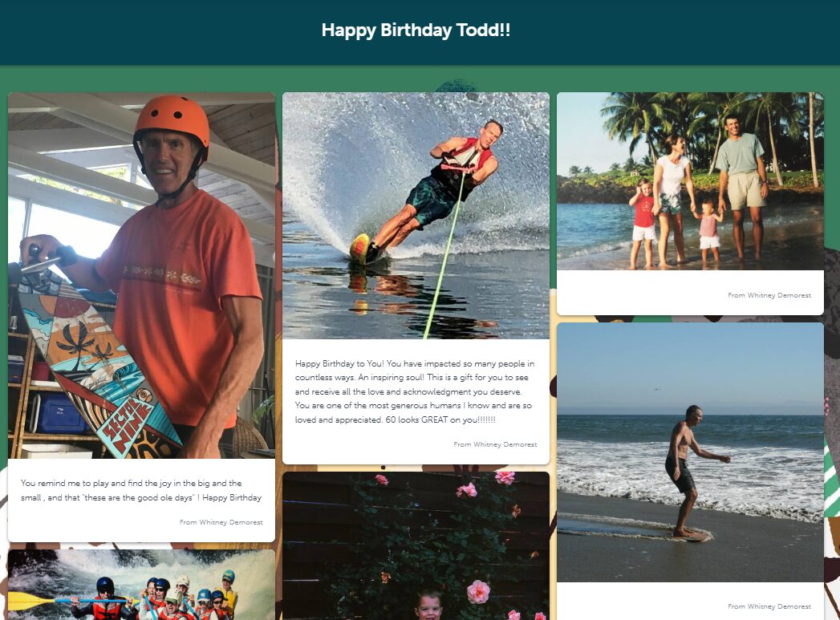Viewport: 840px width, 620px height.
Task: Click "From Whitney Demorest" below the skimboarding photo
Action: tap(769, 606)
